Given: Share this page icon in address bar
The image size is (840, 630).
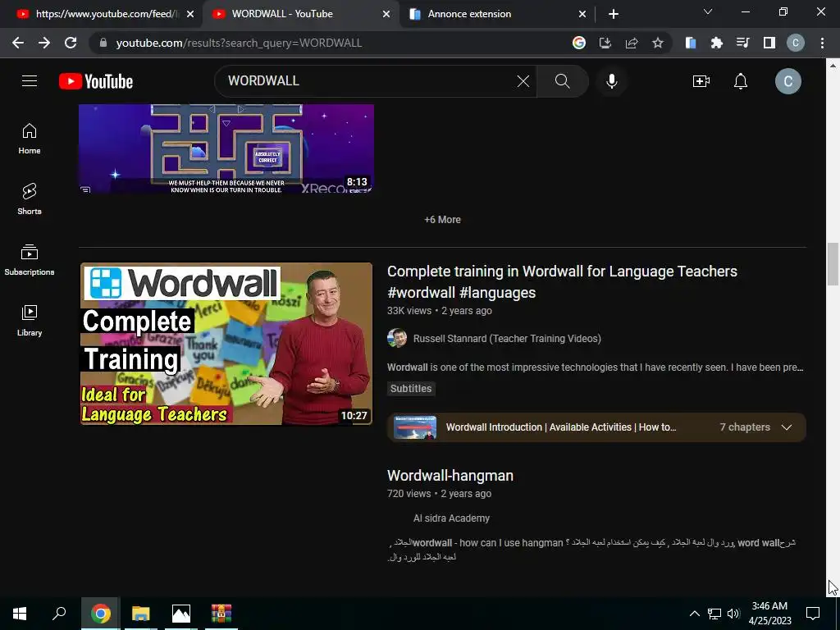Looking at the screenshot, I should (x=632, y=43).
